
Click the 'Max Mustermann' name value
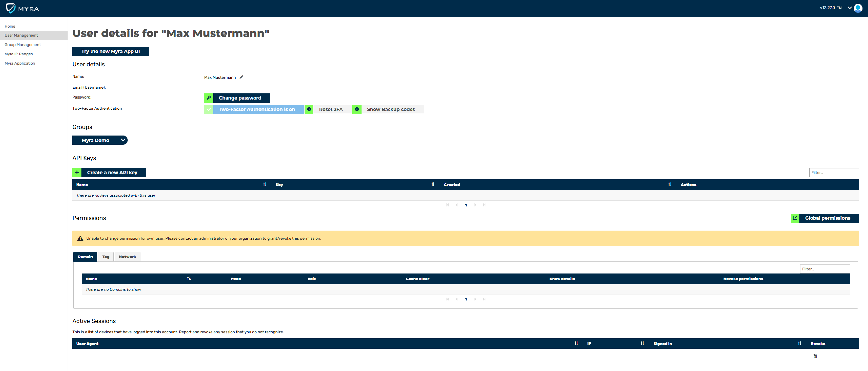pos(220,77)
